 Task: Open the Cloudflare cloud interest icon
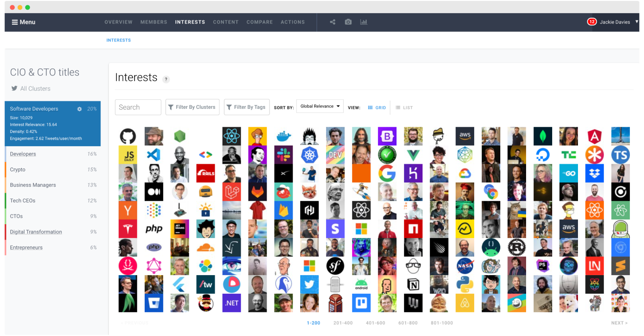[206, 247]
